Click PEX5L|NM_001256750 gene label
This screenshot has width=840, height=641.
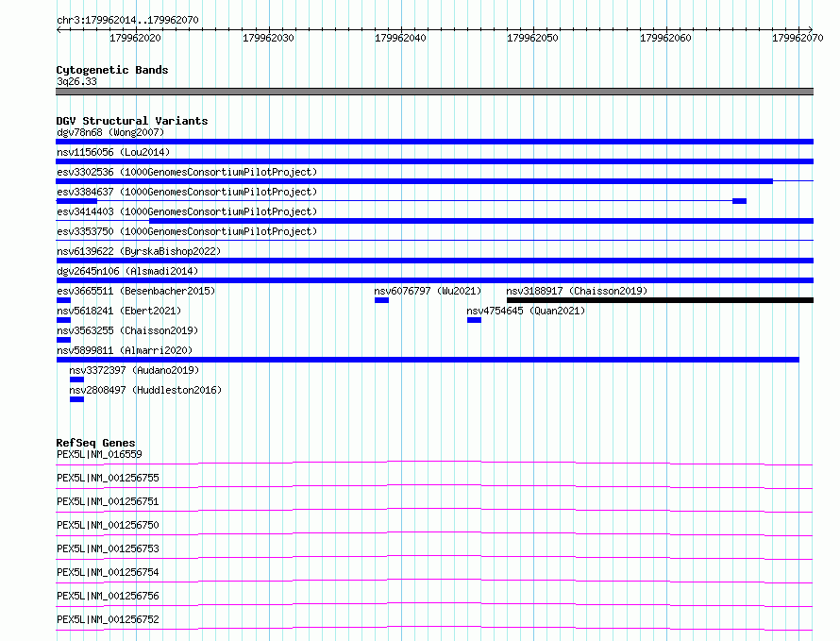(108, 525)
